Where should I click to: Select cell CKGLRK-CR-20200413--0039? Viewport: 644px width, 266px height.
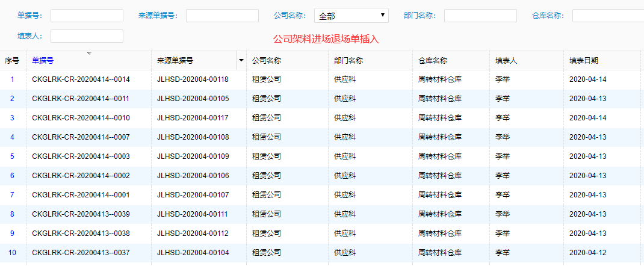(81, 214)
